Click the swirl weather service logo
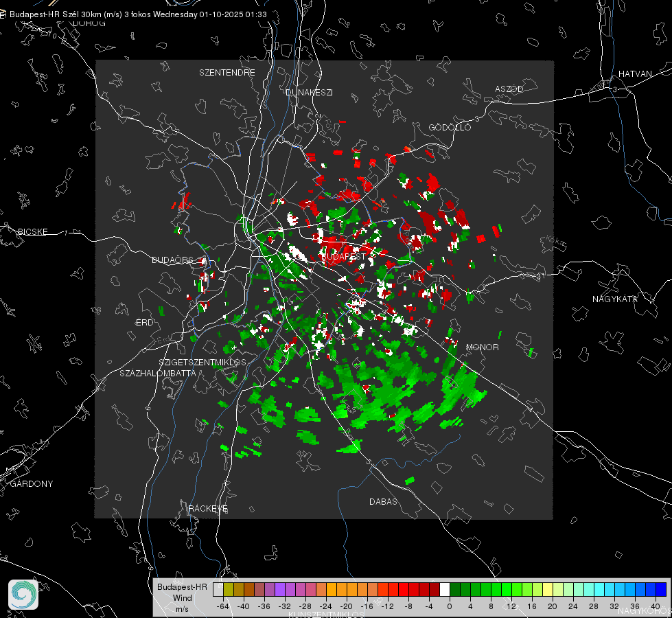Image resolution: width=672 pixels, height=618 pixels. pos(23,595)
